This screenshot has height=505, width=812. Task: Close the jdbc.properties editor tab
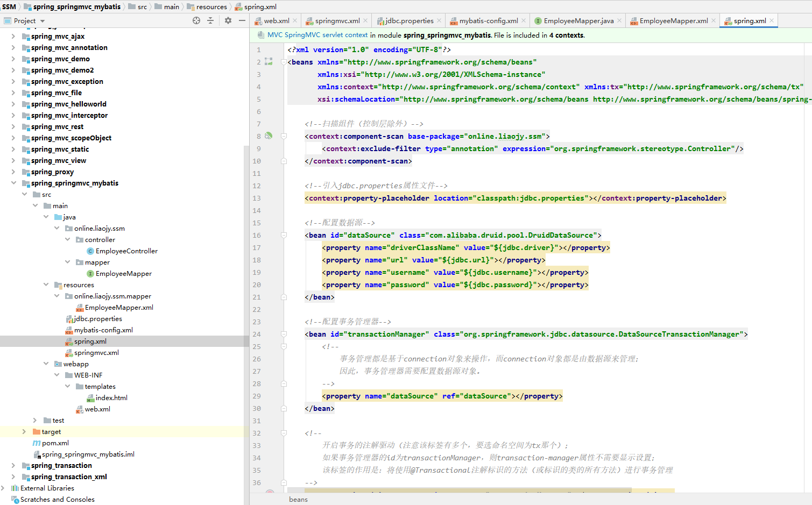pyautogui.click(x=439, y=21)
